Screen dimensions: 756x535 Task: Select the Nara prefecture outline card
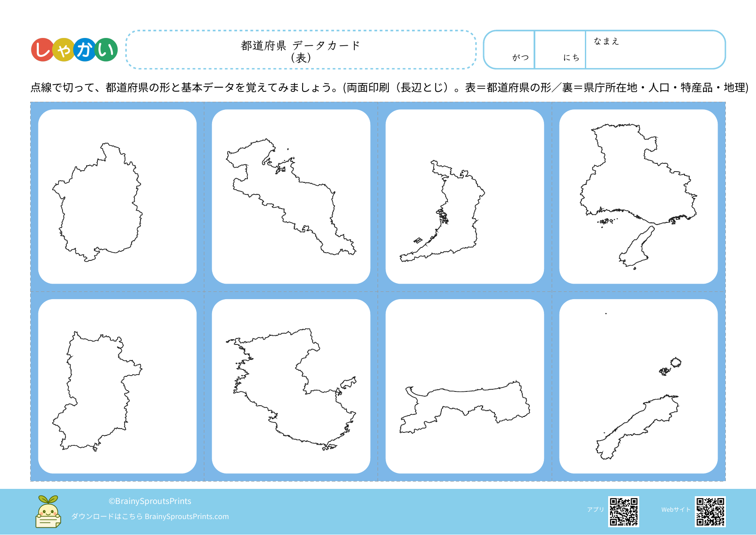point(117,386)
